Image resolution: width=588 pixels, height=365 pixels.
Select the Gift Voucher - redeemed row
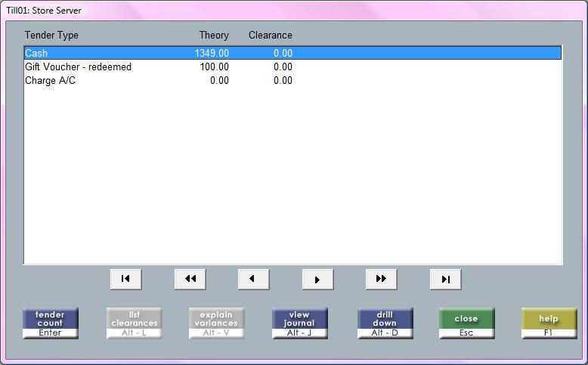pos(292,67)
